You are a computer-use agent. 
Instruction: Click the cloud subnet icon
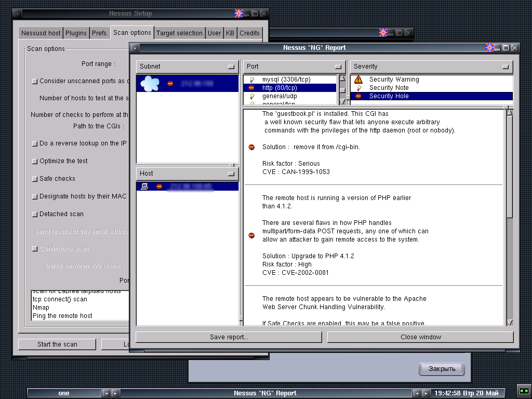(x=150, y=84)
